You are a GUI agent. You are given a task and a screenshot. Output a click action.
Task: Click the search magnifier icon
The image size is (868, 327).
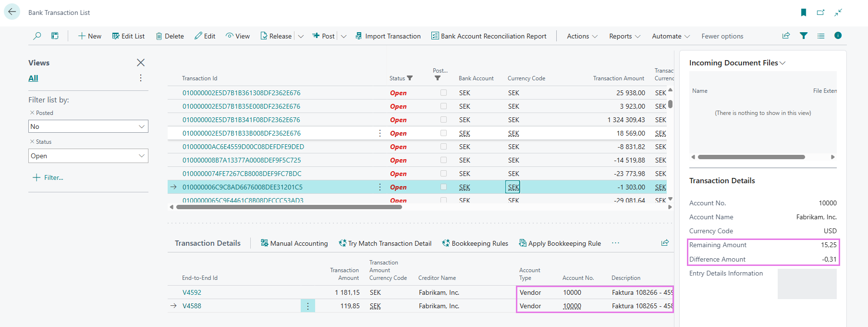coord(37,36)
